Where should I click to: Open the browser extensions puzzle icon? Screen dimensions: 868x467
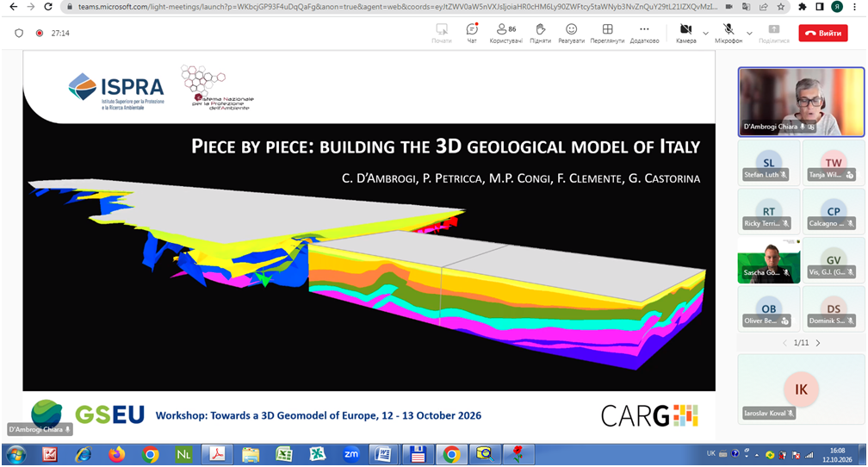[803, 7]
